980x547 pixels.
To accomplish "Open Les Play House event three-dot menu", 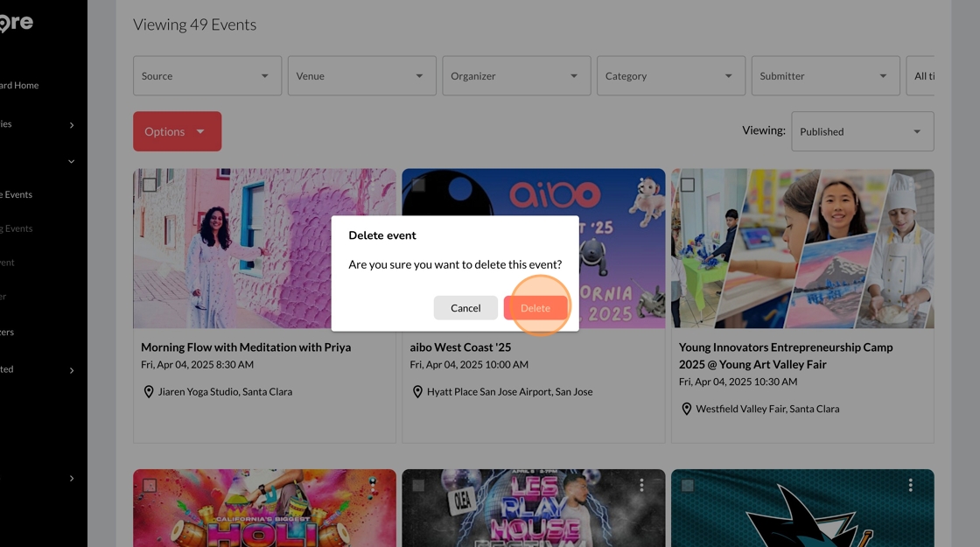I will 641,485.
